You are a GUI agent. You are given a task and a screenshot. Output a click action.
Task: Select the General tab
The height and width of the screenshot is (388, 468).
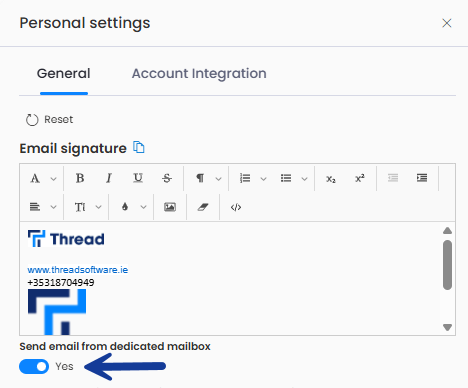[x=64, y=74]
